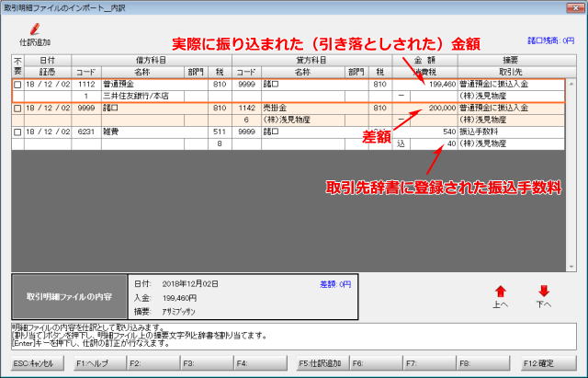
Task: Click the tax amount cell 40
Action: [x=434, y=143]
